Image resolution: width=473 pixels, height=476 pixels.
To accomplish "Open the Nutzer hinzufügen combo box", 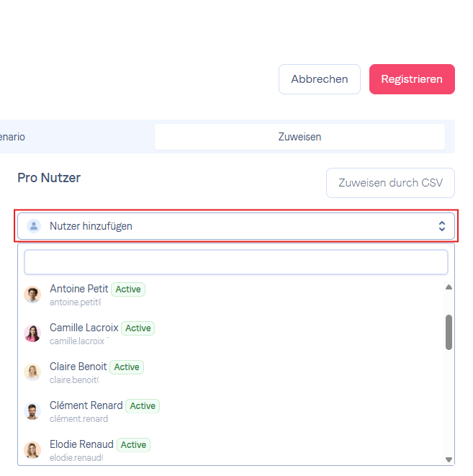I will pyautogui.click(x=236, y=226).
